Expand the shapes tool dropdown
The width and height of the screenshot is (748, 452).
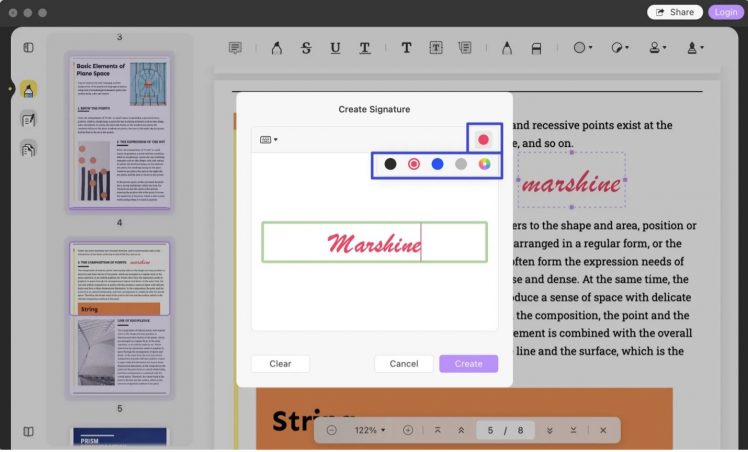click(582, 47)
